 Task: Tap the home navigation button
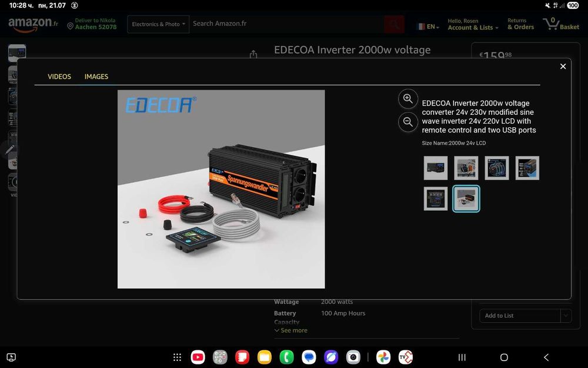pos(505,357)
